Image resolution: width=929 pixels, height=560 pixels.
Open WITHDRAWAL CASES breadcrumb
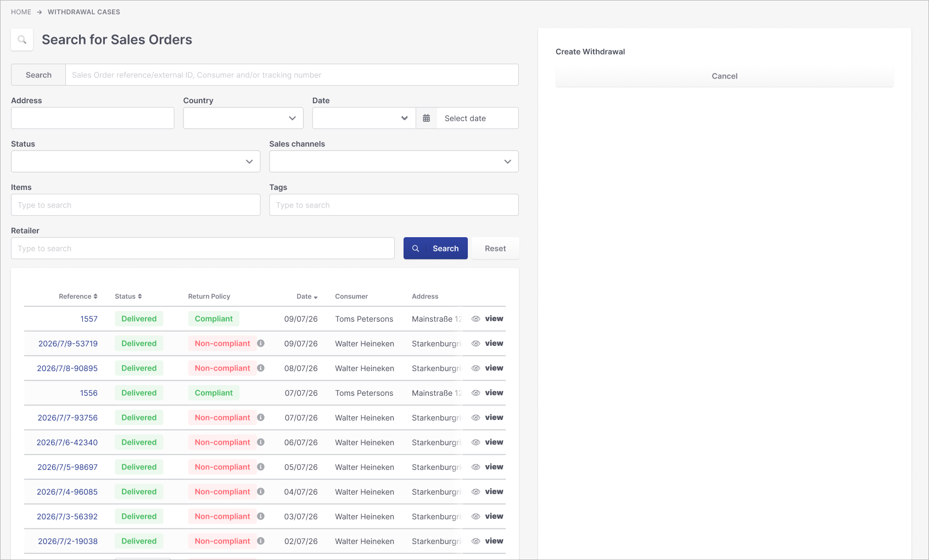pos(84,12)
